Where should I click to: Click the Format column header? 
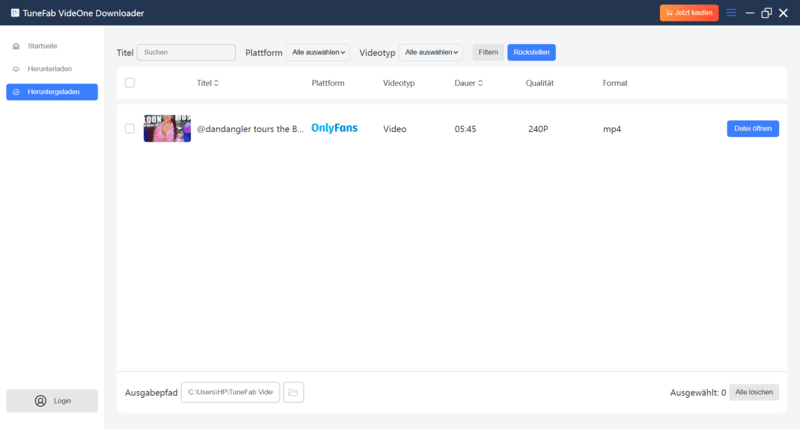point(615,83)
